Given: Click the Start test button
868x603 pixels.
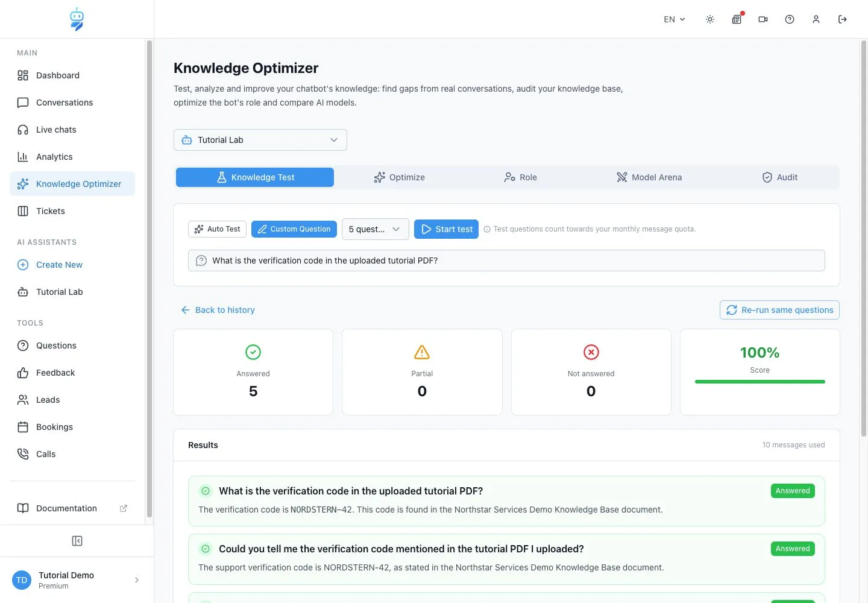Looking at the screenshot, I should (x=447, y=229).
